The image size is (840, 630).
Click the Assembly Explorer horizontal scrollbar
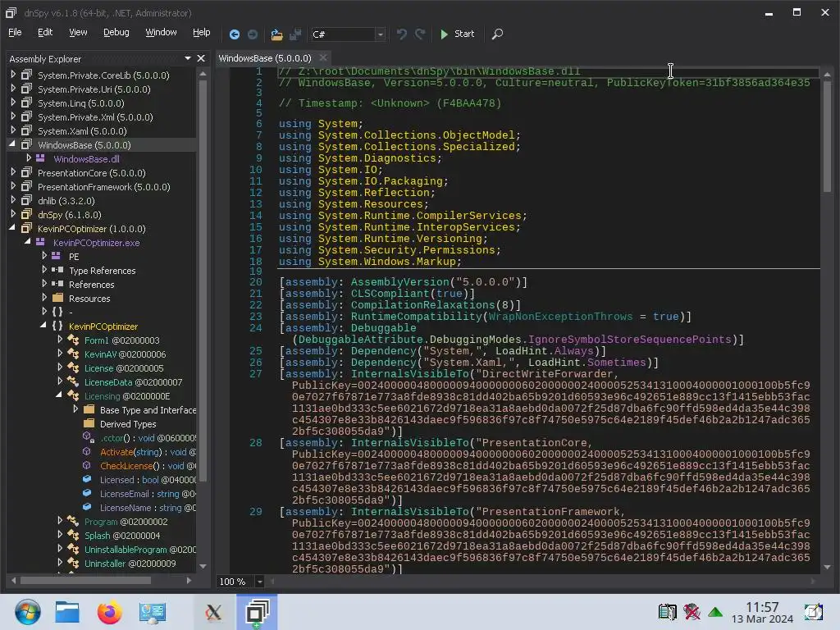pyautogui.click(x=85, y=580)
